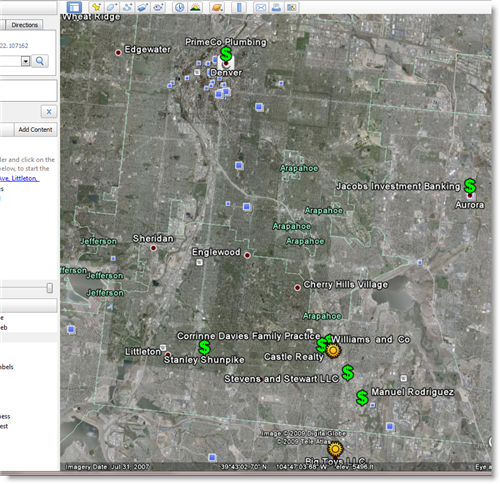The image size is (500, 484).
Task: Select the Add Placemark pushpin tool
Action: point(96,7)
